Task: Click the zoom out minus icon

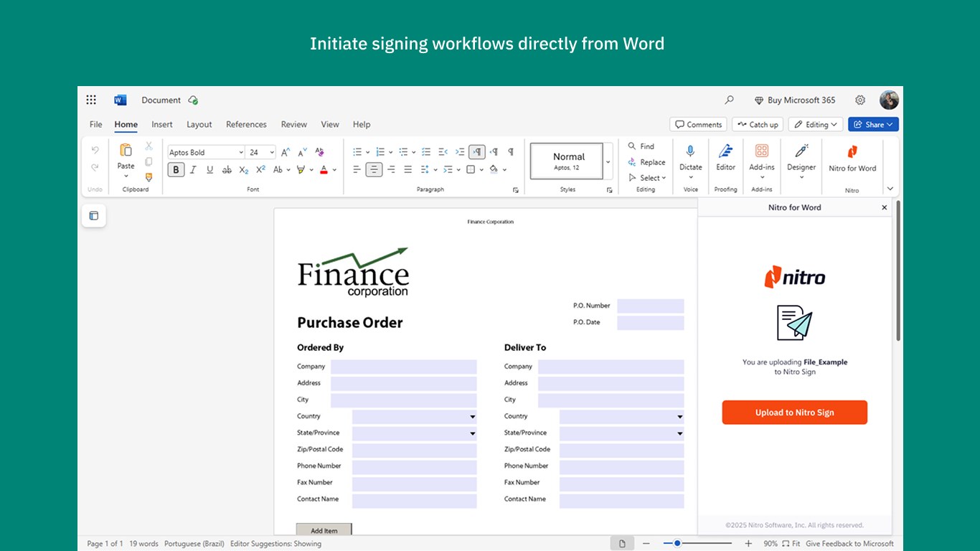Action: pyautogui.click(x=646, y=544)
